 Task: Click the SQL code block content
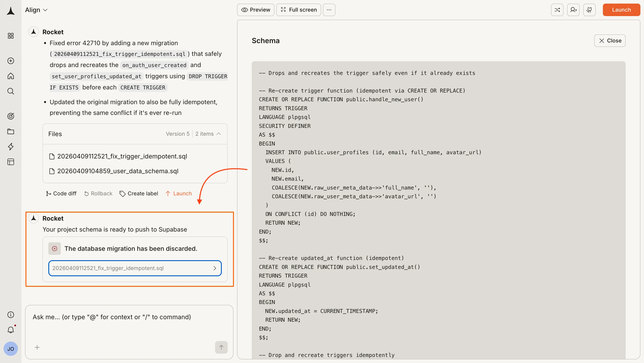pyautogui.click(x=439, y=210)
